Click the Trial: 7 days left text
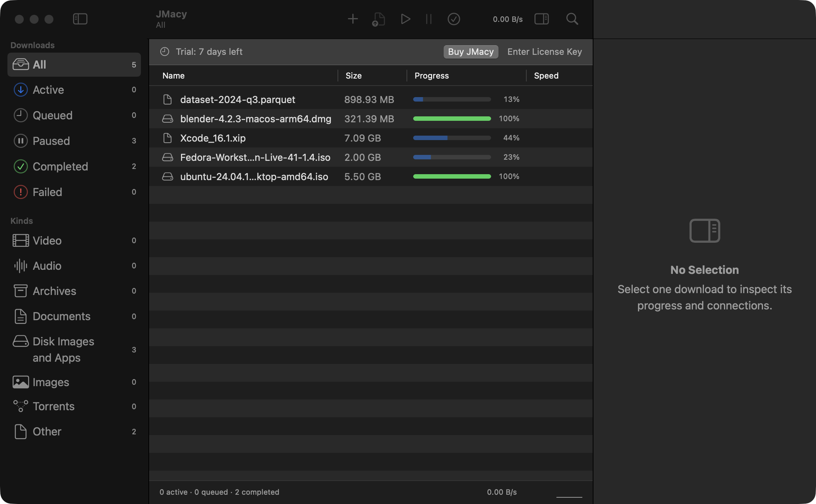 (x=209, y=52)
